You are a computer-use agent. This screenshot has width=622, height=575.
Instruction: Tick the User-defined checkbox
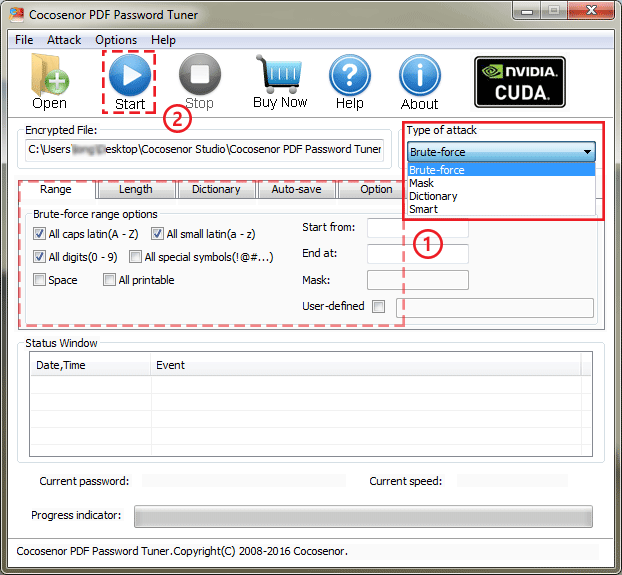coord(378,306)
